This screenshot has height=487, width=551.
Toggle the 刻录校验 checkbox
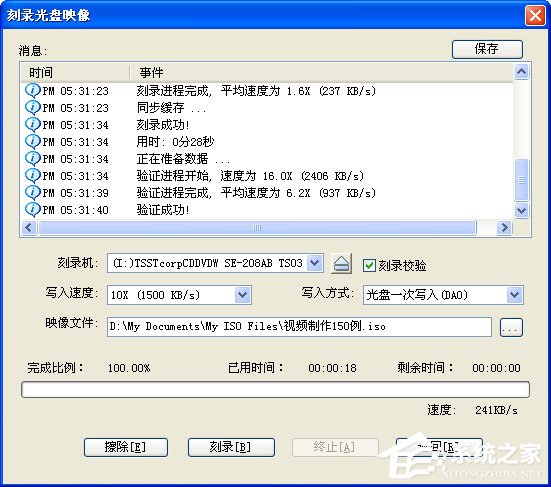369,265
